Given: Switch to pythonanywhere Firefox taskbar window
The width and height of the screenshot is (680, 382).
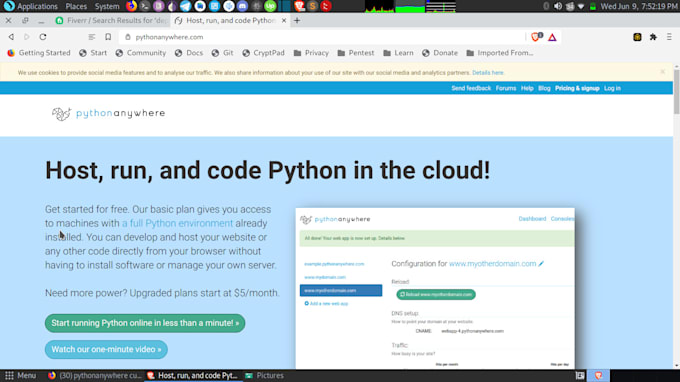Looking at the screenshot, I should (94, 375).
